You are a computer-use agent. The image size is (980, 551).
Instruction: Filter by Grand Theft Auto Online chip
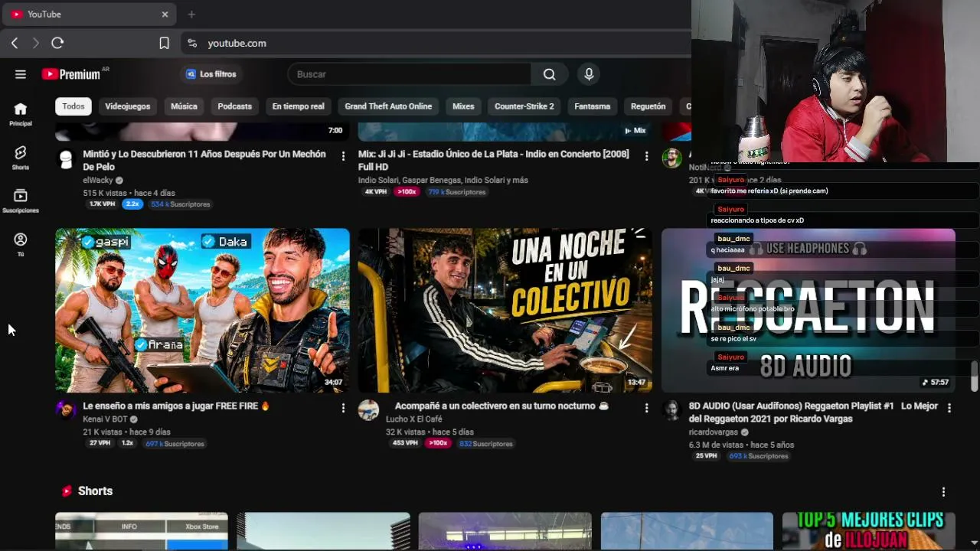[x=388, y=106]
